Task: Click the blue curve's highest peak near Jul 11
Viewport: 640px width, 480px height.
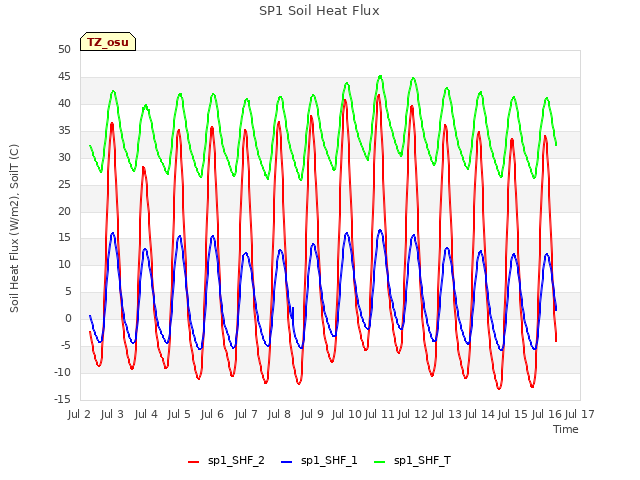Action: 380,230
